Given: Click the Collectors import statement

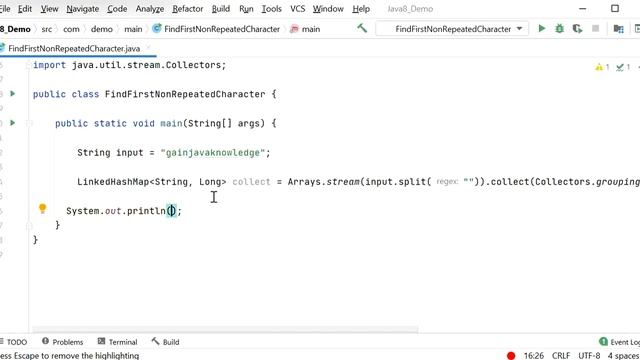Looking at the screenshot, I should coord(129,65).
